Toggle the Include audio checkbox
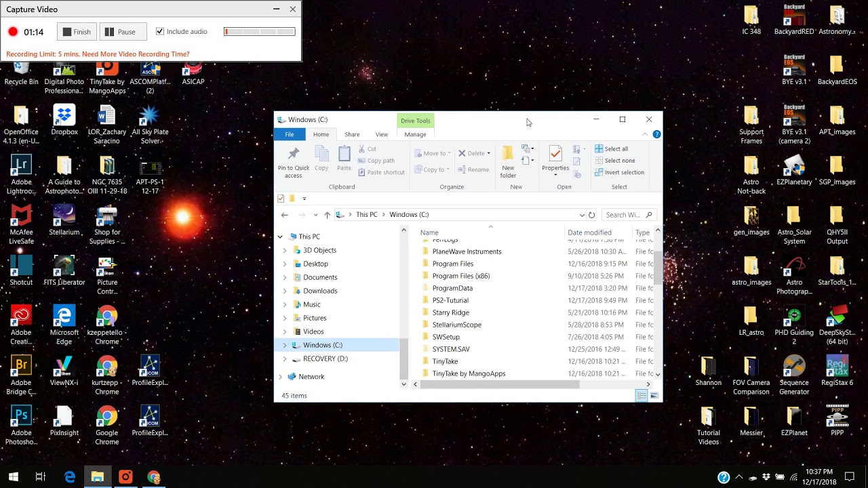The height and width of the screenshot is (488, 868). (160, 31)
